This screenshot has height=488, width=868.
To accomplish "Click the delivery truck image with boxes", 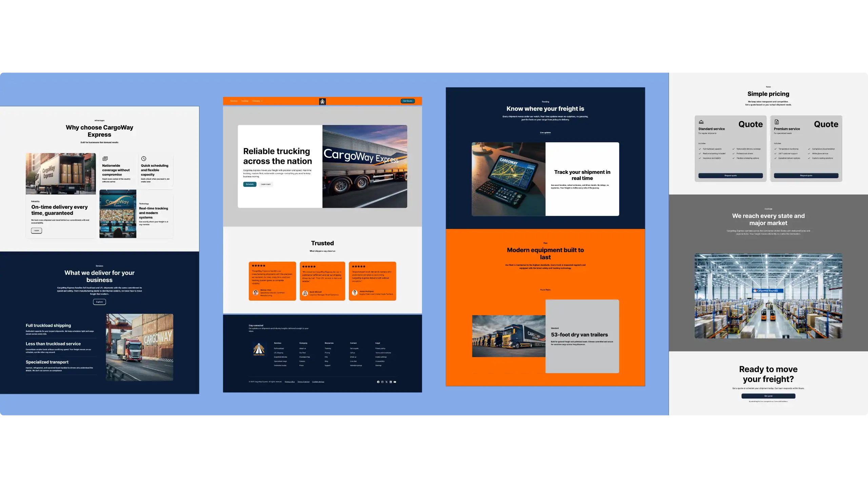I will (x=61, y=174).
